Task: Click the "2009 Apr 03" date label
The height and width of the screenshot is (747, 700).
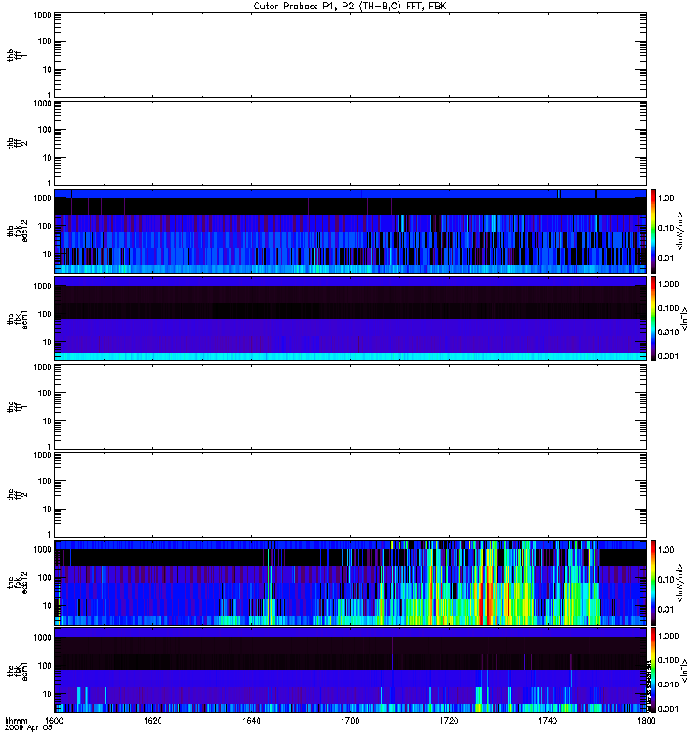Action: (x=28, y=728)
